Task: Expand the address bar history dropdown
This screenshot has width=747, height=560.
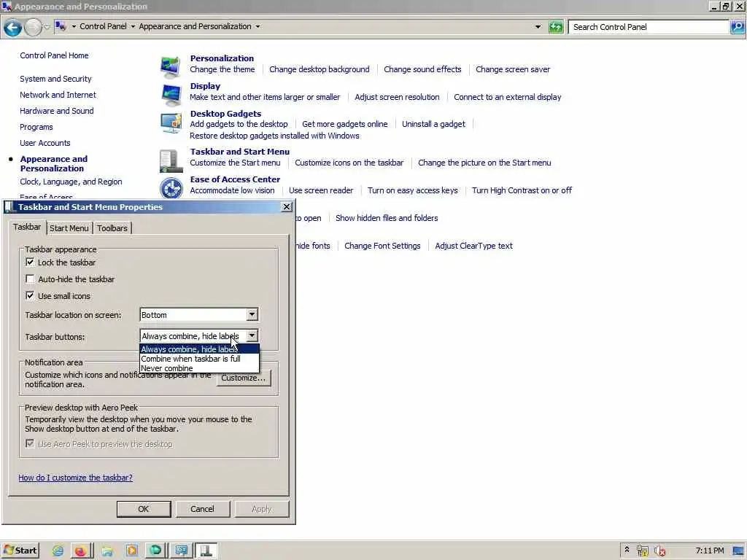Action: coord(538,27)
